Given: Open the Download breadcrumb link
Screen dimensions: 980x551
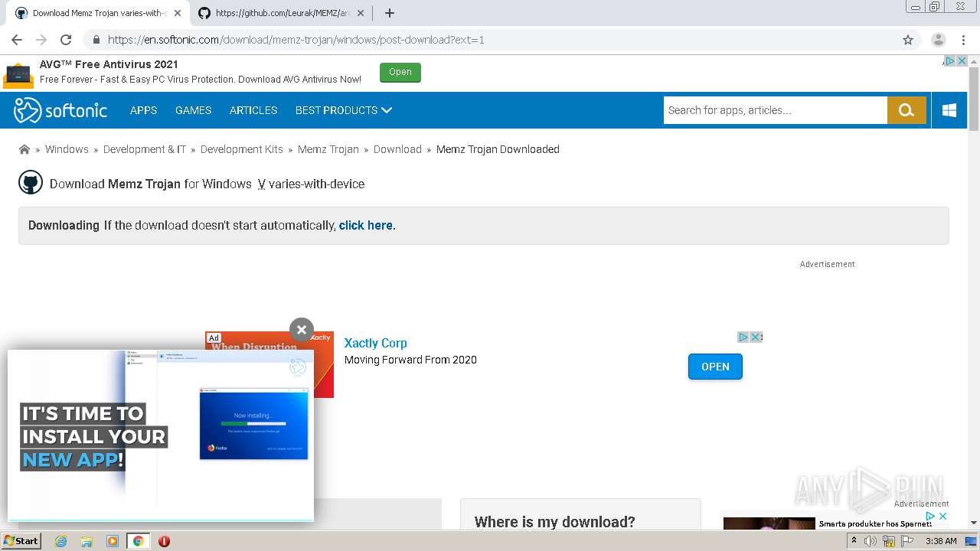Looking at the screenshot, I should point(397,149).
